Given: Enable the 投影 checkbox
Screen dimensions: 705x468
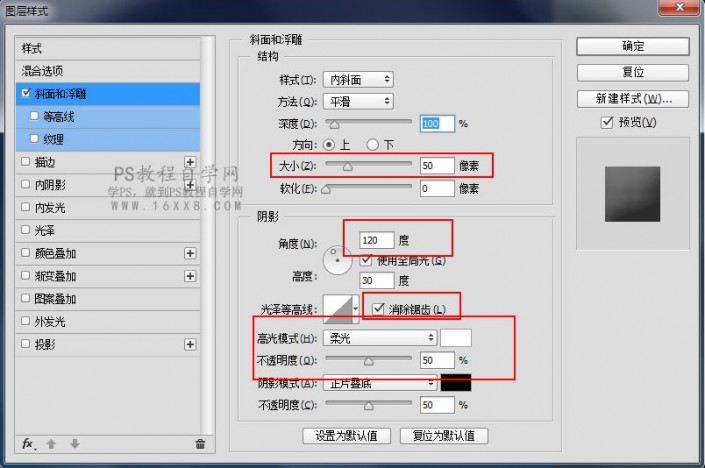Looking at the screenshot, I should (26, 344).
